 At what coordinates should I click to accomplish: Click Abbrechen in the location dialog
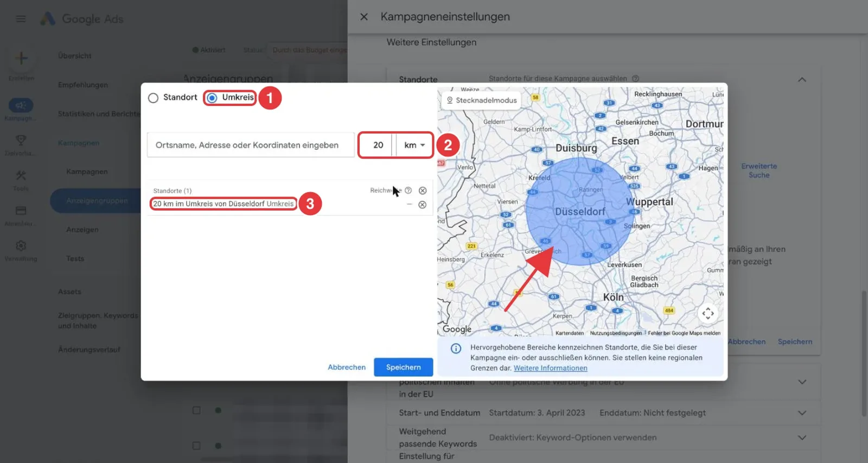point(347,367)
